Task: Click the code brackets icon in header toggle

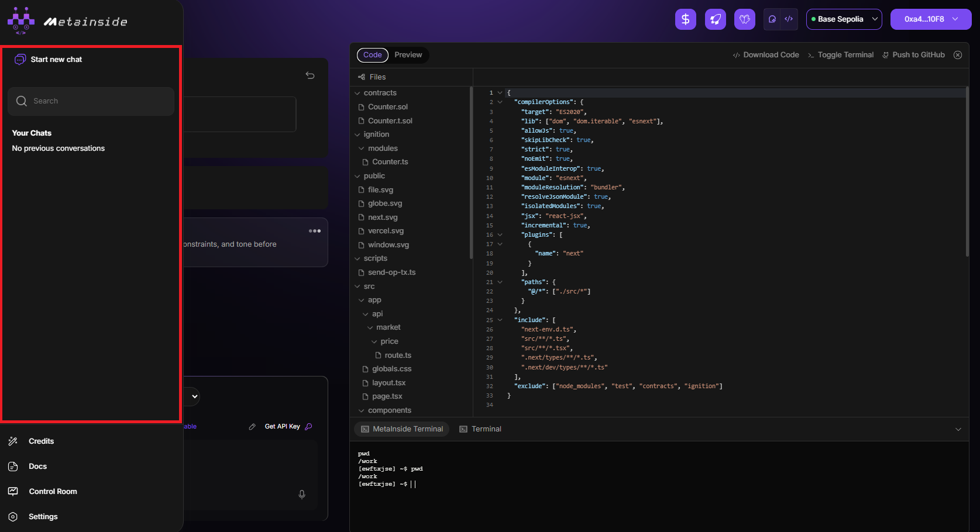Action: point(789,19)
